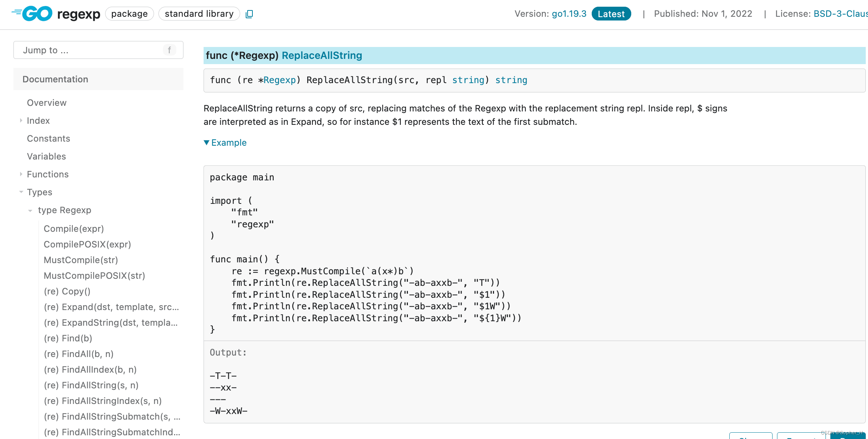Click the 'f' shortcut hint icon
868x439 pixels.
point(169,50)
